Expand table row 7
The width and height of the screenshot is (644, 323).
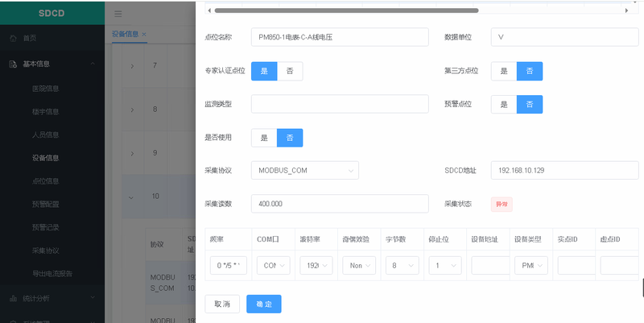[132, 65]
